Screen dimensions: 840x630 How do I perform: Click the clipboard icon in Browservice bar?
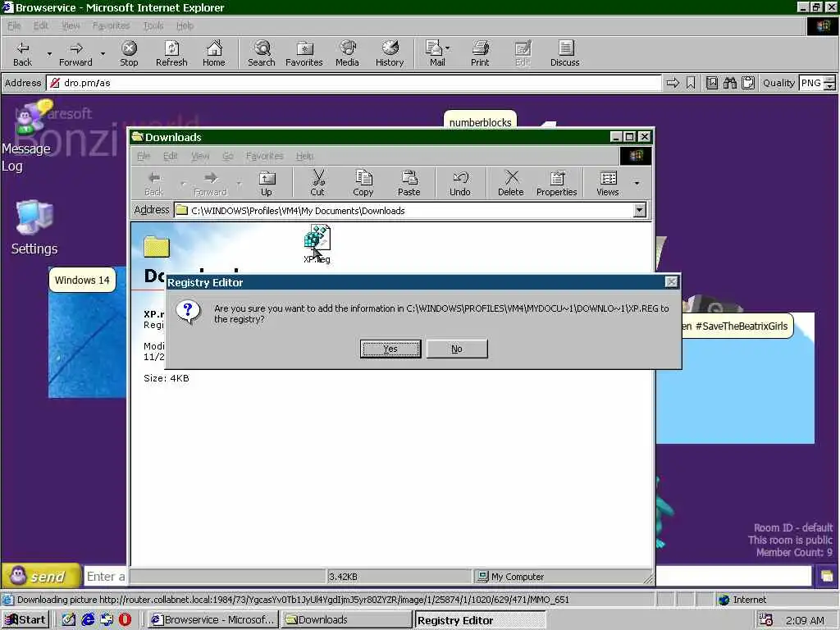pos(748,83)
